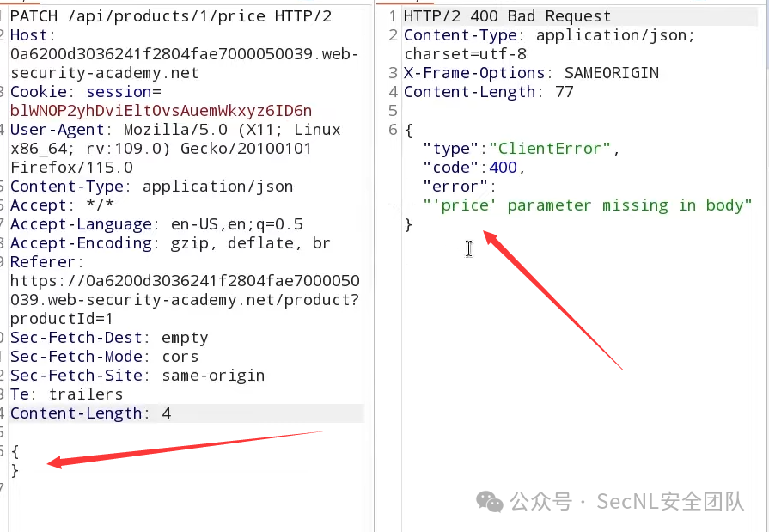769x532 pixels.
Task: Click the Sec-Fetch-Site: same-origin header
Action: pos(137,376)
